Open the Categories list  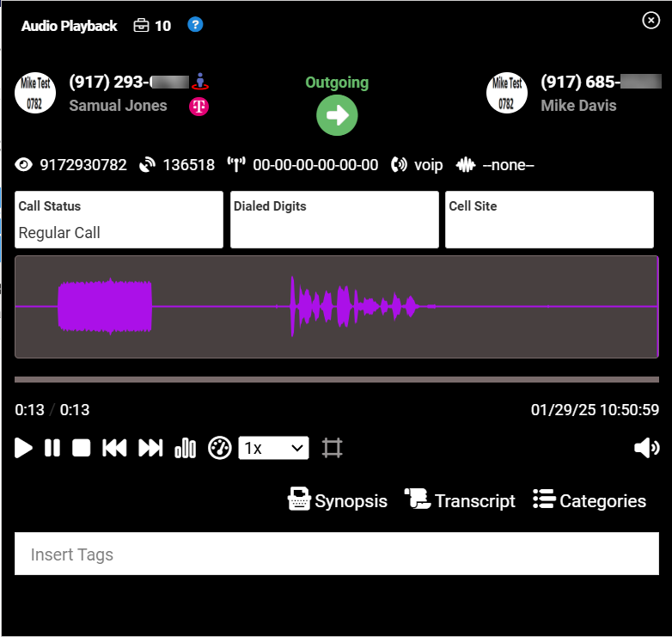coord(590,500)
